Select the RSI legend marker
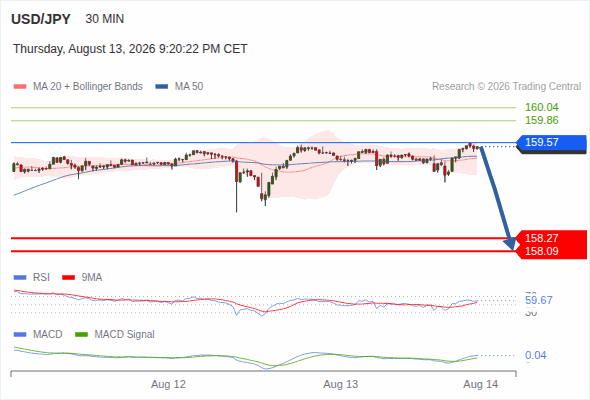 tap(20, 278)
